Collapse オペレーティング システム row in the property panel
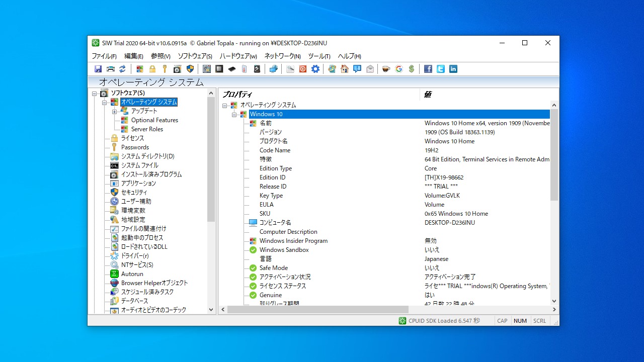This screenshot has width=644, height=362. click(224, 105)
